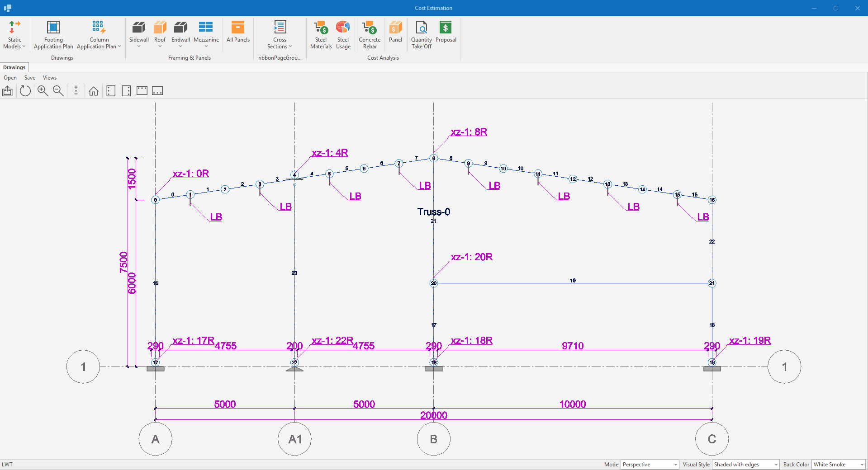This screenshot has width=868, height=470.
Task: Show the Endwall framing view
Action: point(180,32)
